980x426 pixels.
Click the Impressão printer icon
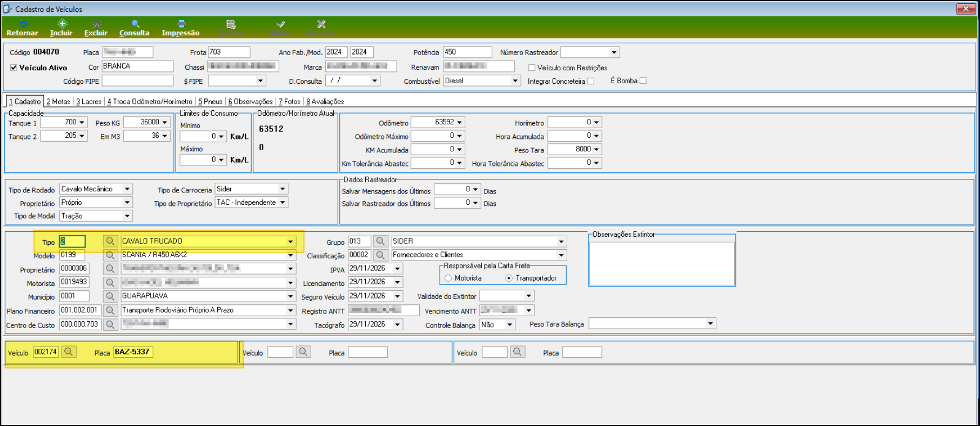(x=181, y=24)
